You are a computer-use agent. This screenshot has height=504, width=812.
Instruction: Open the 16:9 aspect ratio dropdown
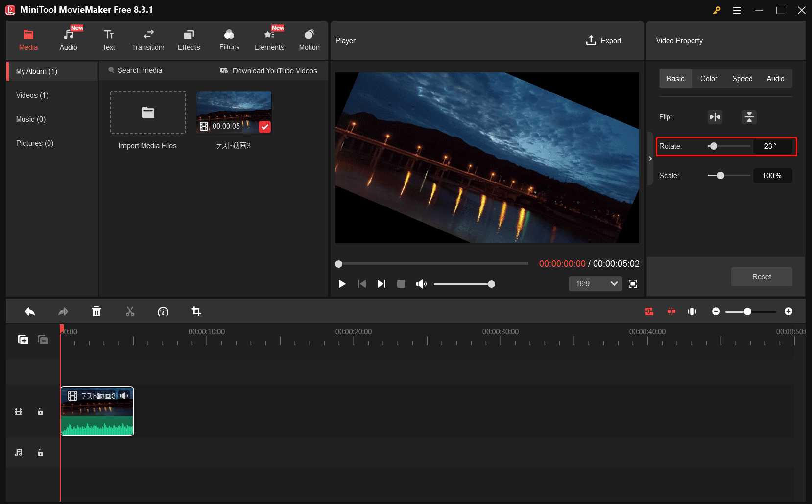595,284
